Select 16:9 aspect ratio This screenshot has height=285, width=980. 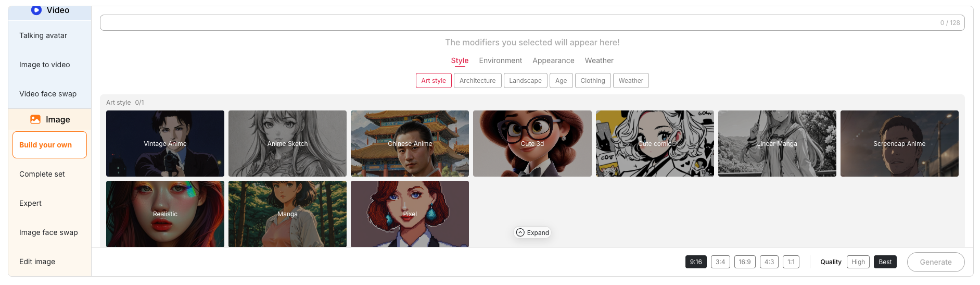point(745,262)
